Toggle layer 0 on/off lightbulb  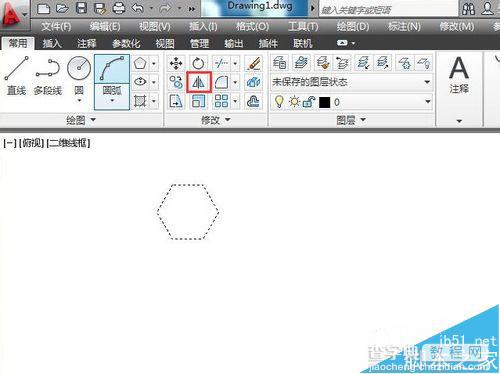pos(279,102)
